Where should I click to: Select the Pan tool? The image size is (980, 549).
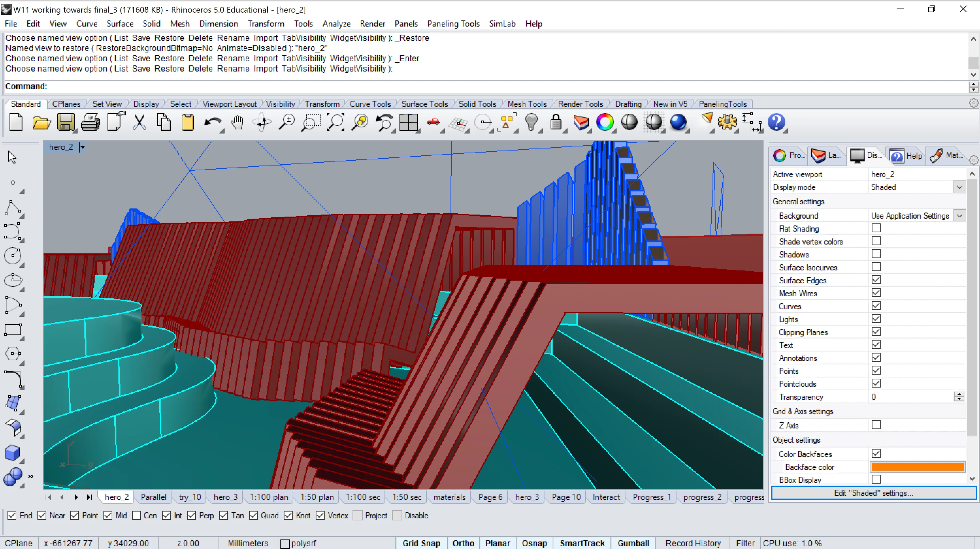238,123
